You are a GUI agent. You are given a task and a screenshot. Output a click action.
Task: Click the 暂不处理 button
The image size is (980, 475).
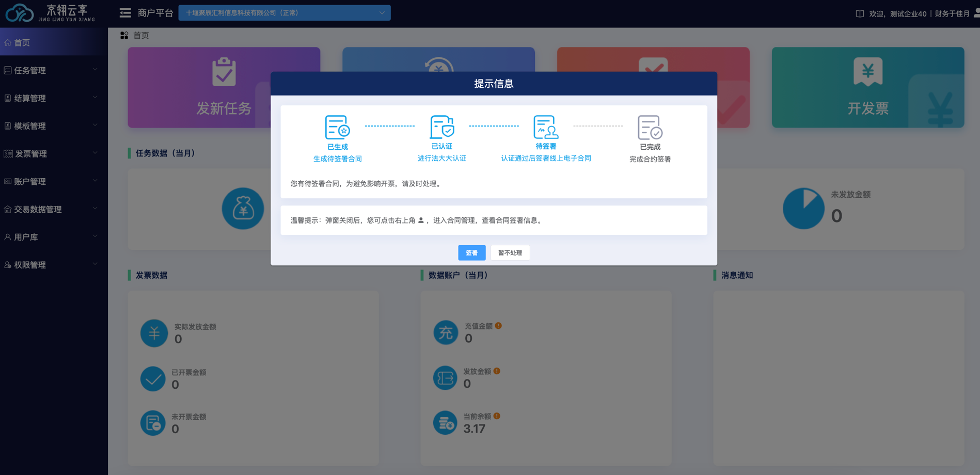point(510,252)
